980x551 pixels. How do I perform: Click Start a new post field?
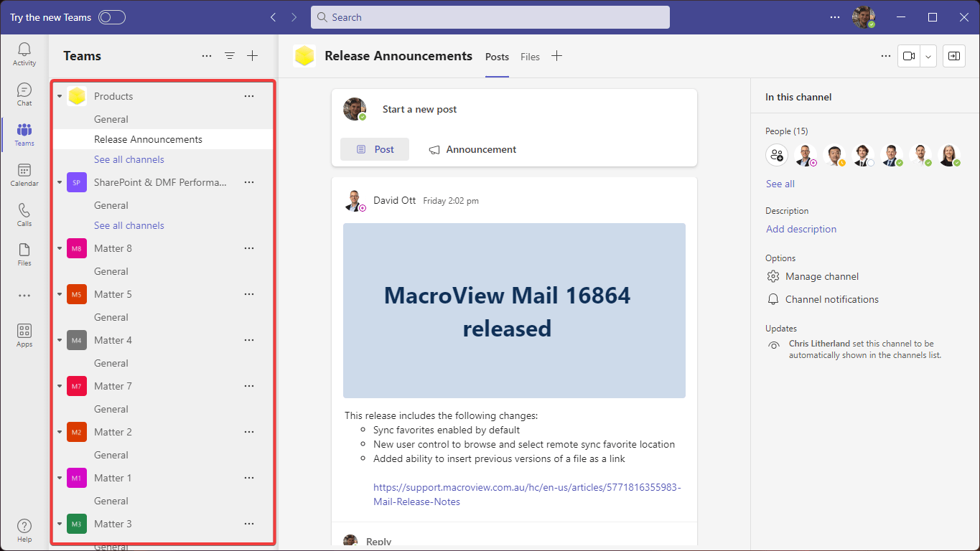(419, 109)
